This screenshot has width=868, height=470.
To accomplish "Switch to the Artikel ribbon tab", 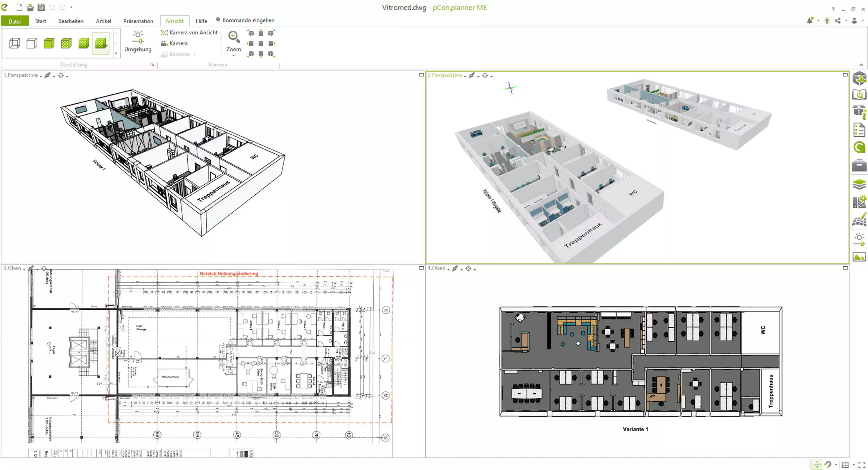I will tap(103, 21).
